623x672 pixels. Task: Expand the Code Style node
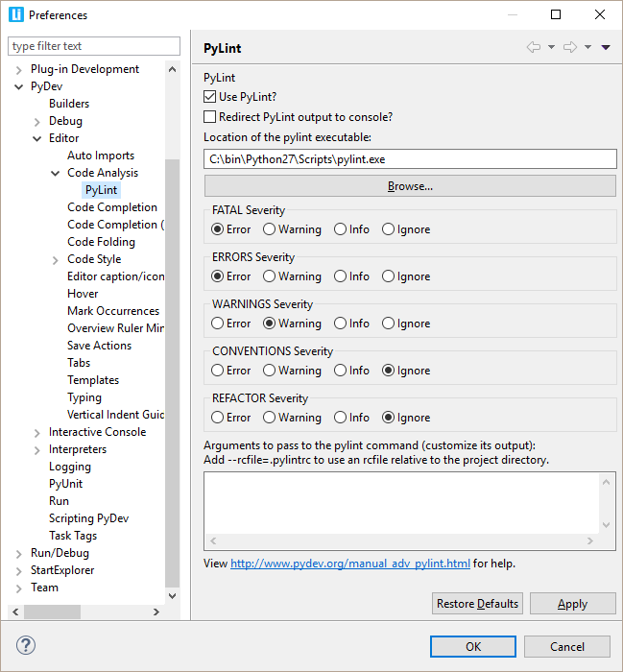pyautogui.click(x=56, y=260)
